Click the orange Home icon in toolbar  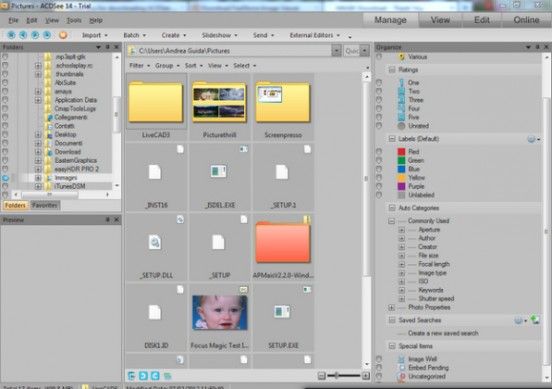tap(63, 35)
